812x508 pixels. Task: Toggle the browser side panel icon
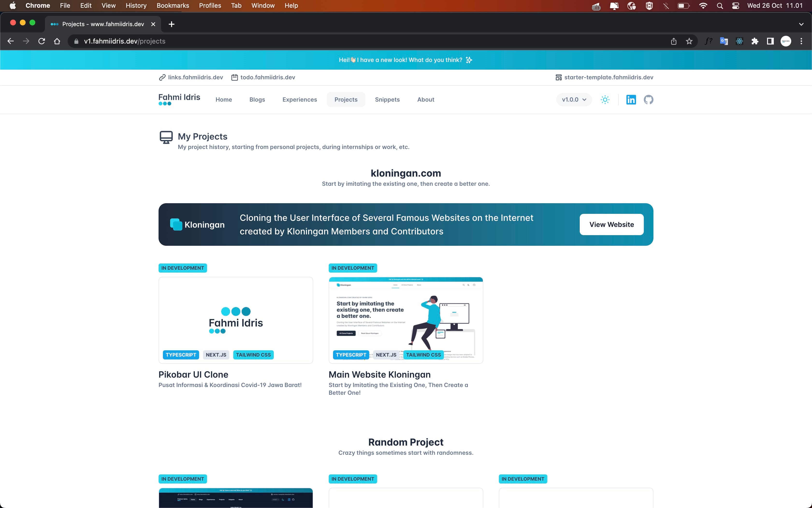coord(770,41)
